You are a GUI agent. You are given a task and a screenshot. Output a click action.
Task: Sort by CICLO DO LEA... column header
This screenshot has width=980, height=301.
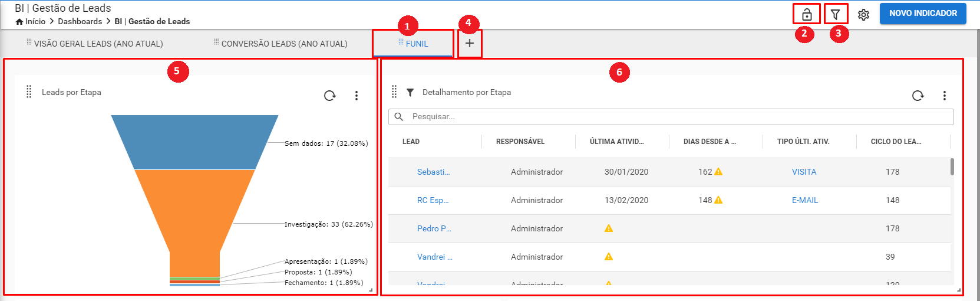[x=896, y=142]
